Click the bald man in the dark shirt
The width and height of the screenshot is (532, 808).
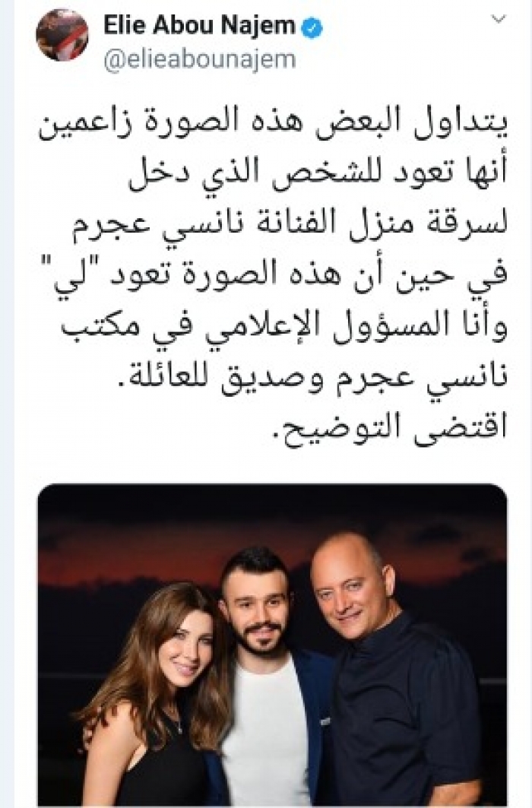(x=391, y=675)
